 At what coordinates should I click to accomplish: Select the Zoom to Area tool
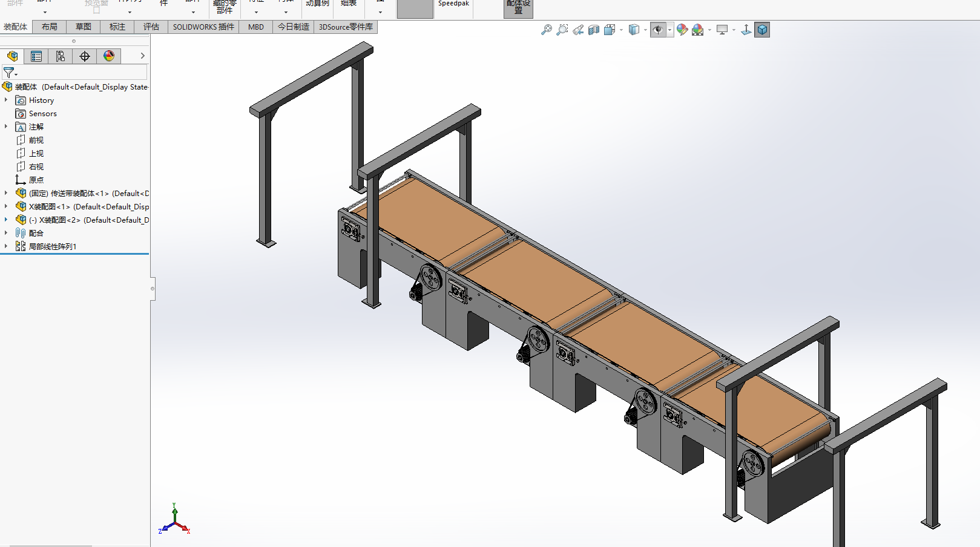(562, 30)
